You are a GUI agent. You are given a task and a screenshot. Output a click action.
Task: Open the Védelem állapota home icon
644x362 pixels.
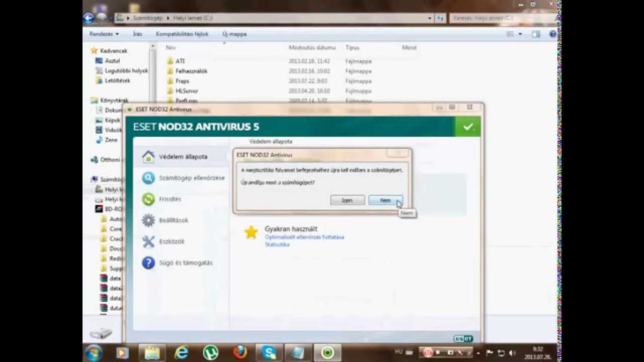tap(148, 156)
